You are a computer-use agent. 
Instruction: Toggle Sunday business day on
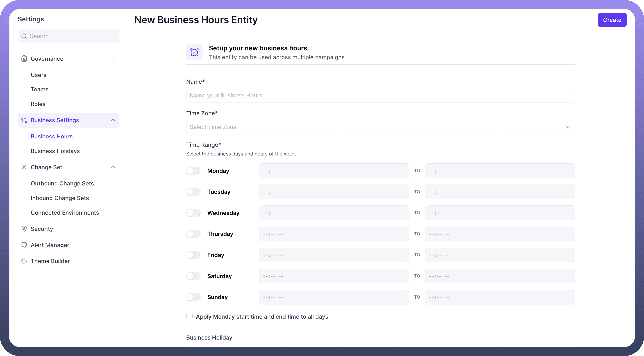pyautogui.click(x=193, y=297)
